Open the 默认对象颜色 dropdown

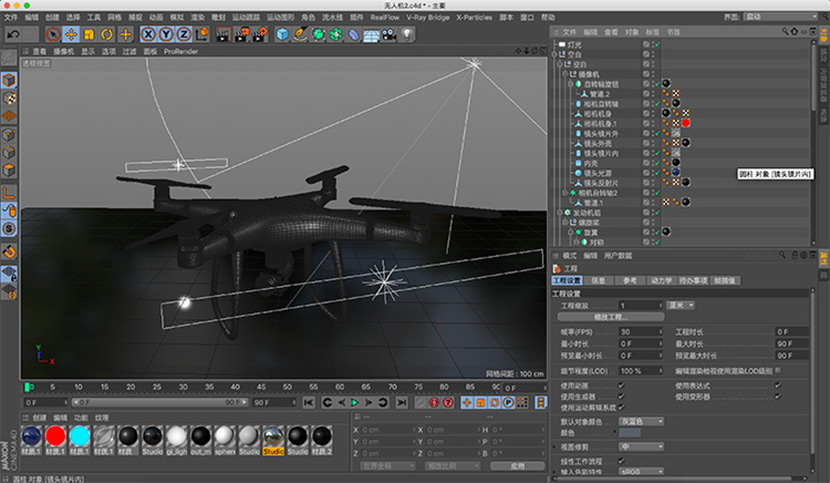643,421
